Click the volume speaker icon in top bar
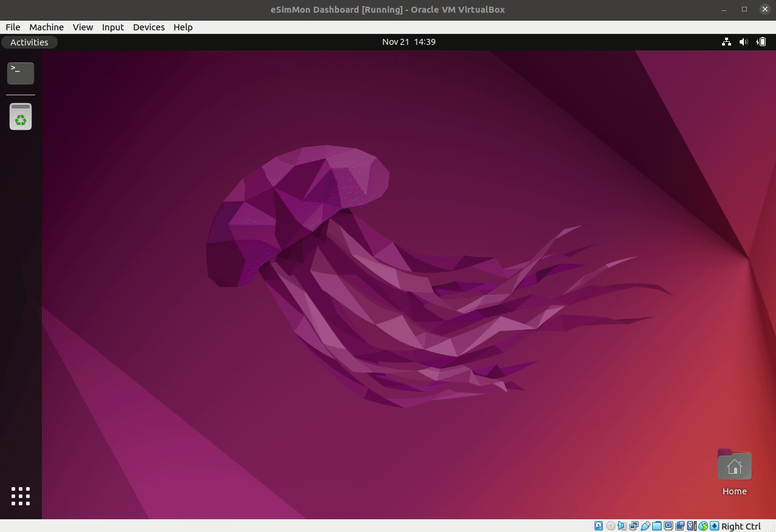 pyautogui.click(x=743, y=42)
